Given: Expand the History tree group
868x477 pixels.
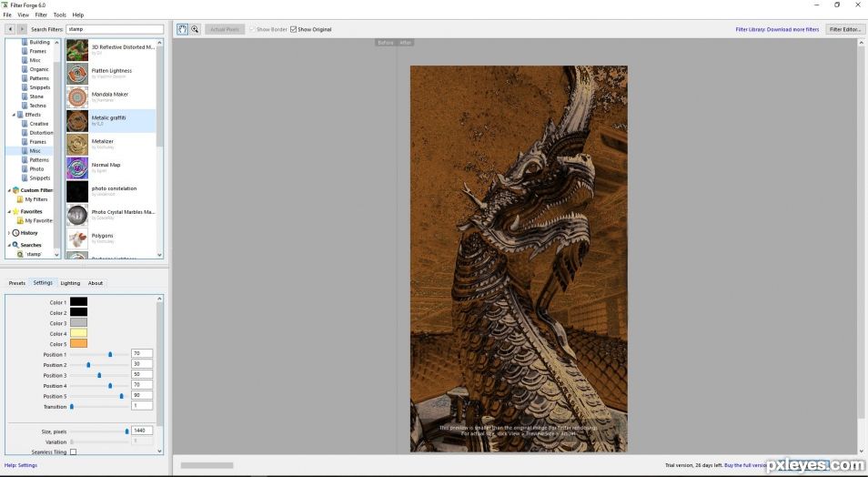Looking at the screenshot, I should (x=9, y=233).
